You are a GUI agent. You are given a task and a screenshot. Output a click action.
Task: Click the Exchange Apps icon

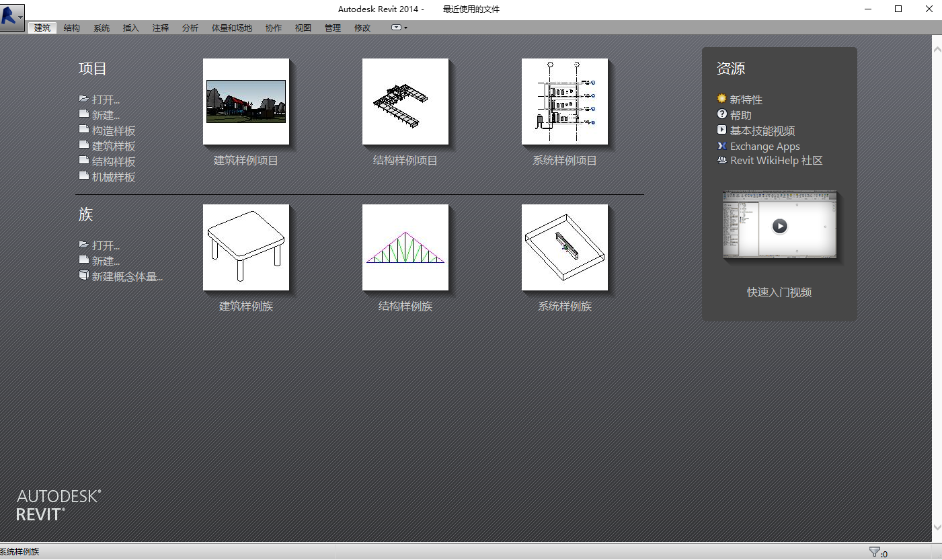[x=721, y=146]
